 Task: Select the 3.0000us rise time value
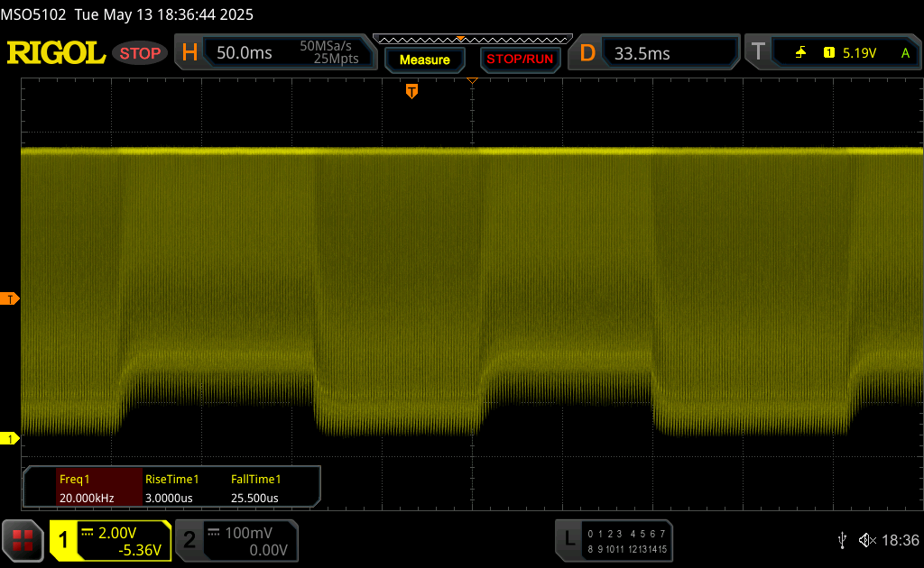(x=169, y=498)
